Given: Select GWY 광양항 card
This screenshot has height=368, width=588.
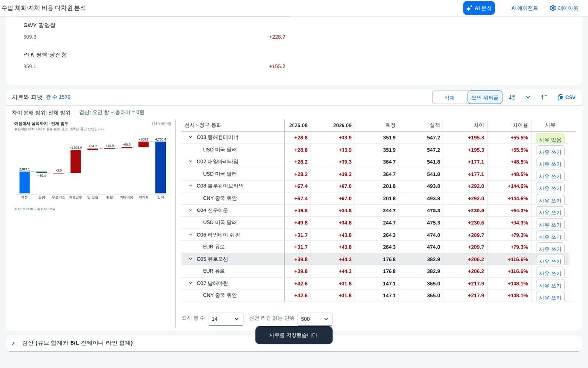Looking at the screenshot, I should (x=154, y=31).
